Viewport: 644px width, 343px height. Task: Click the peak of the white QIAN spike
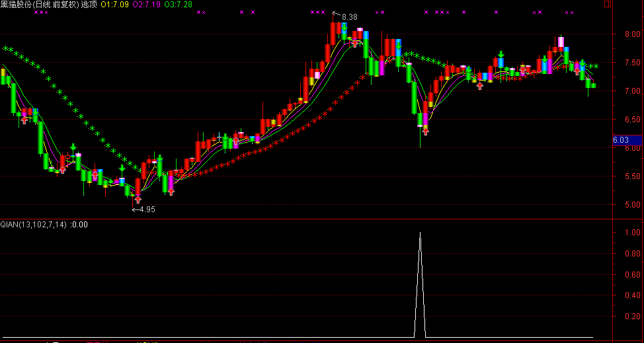(420, 233)
